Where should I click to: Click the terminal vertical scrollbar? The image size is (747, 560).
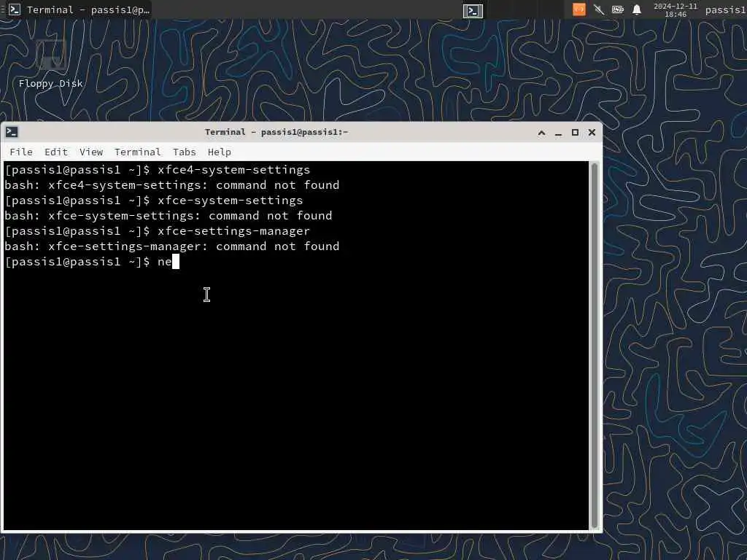click(594, 346)
